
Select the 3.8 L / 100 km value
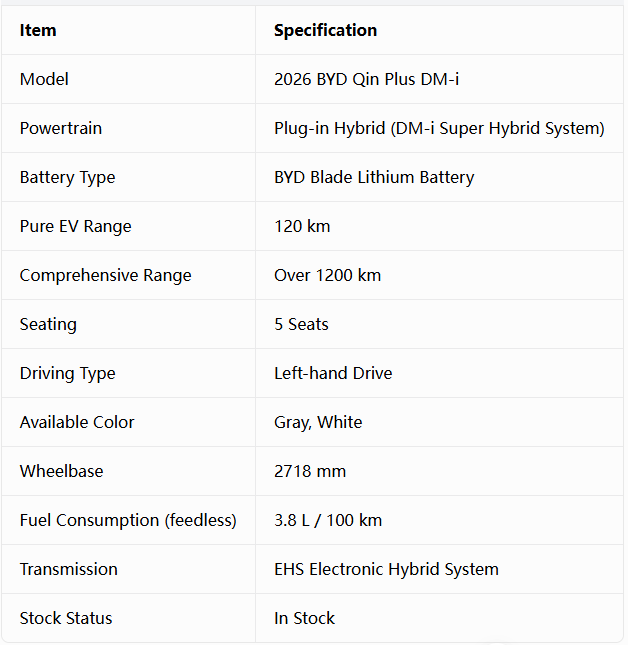(x=328, y=520)
